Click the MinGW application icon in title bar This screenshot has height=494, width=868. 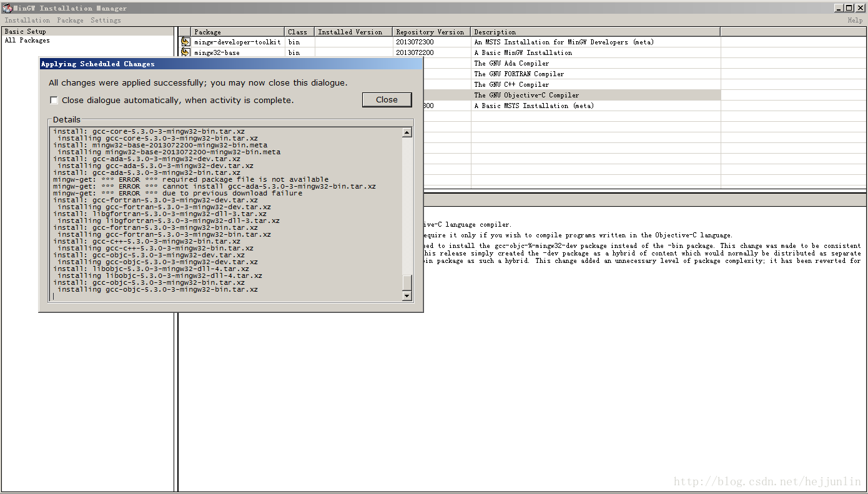point(7,8)
